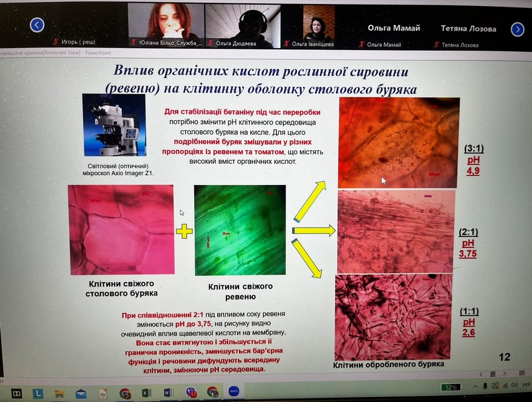Expand hidden system tray icons
Image resolution: width=532 pixels, height=402 pixels.
[x=476, y=386]
